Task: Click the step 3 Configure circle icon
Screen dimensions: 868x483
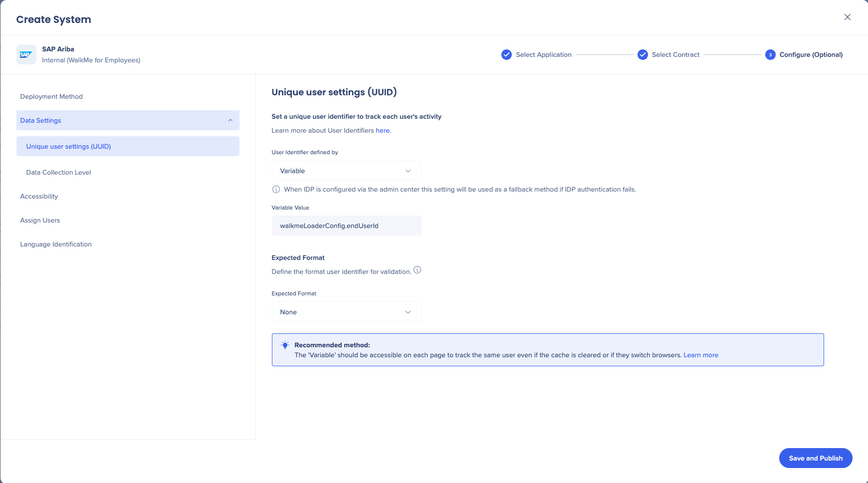Action: [770, 55]
